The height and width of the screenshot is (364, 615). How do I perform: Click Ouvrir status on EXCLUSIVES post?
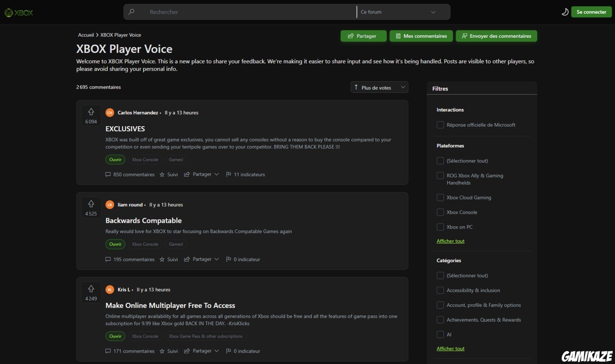tap(115, 159)
